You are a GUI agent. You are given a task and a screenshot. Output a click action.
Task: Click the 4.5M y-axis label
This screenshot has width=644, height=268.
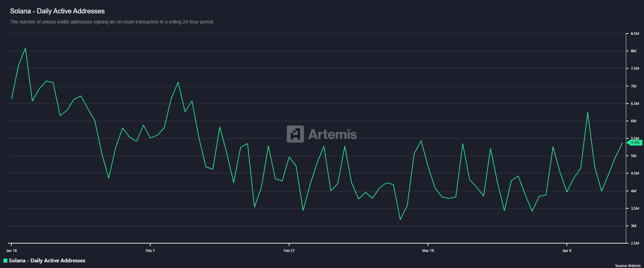[x=635, y=174]
